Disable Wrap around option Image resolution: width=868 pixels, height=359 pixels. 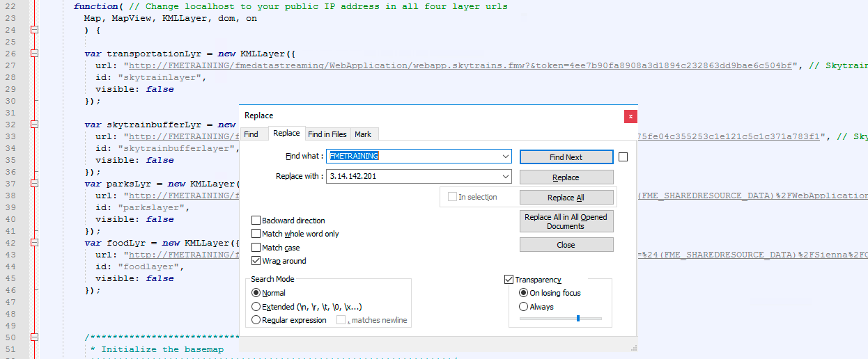pos(256,261)
